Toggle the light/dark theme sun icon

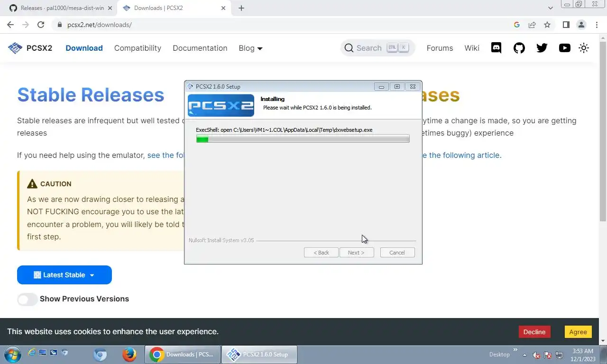click(584, 48)
